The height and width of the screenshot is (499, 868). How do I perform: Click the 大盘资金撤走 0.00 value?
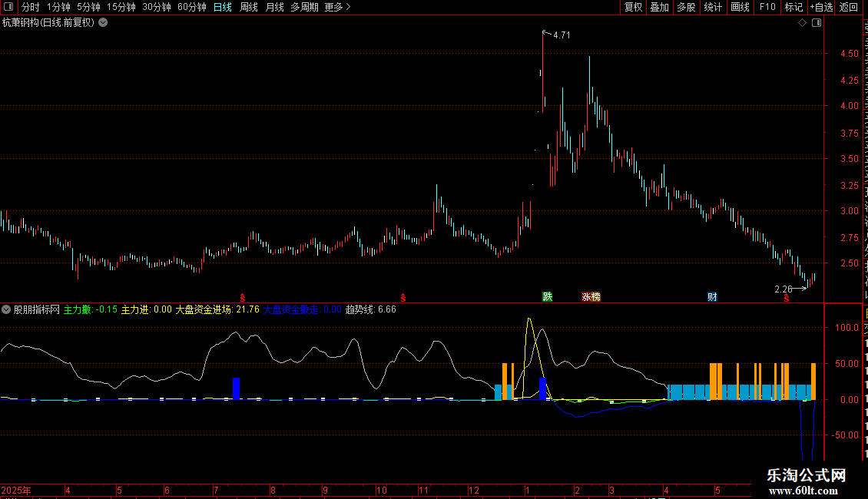pyautogui.click(x=302, y=310)
